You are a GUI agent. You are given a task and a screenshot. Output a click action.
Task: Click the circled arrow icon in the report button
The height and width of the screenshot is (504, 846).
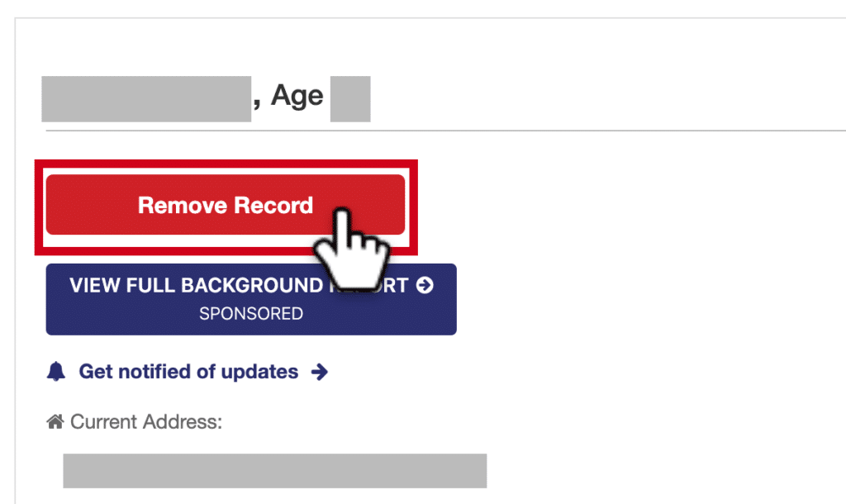425,285
